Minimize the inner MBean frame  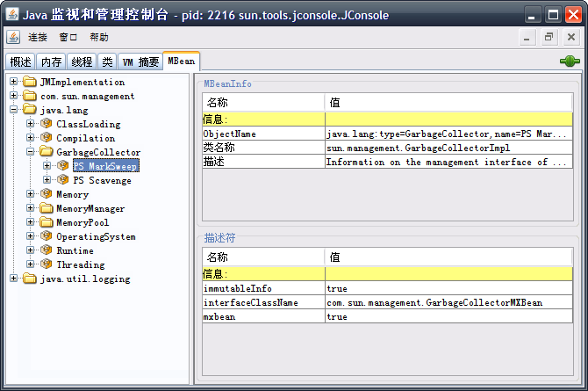tap(527, 37)
